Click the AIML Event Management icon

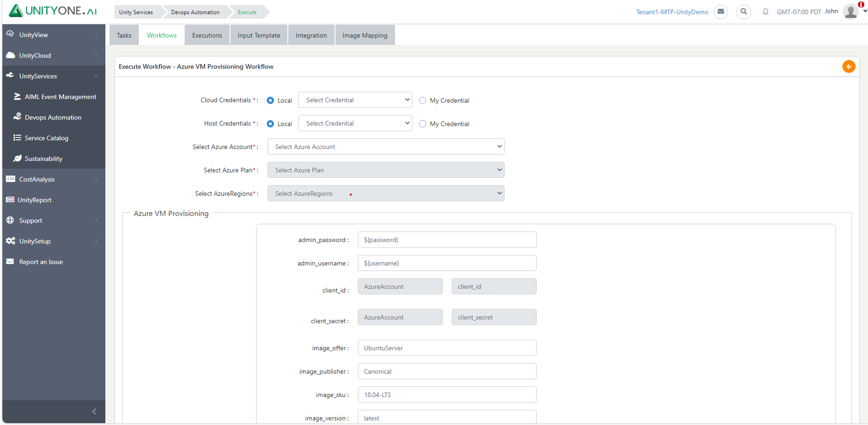(x=17, y=96)
